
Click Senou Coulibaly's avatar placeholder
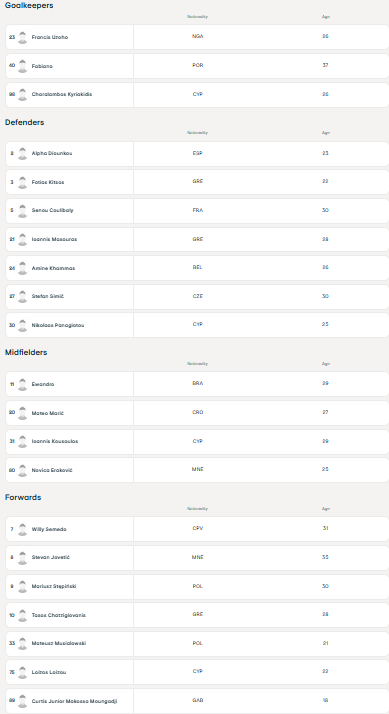click(x=22, y=211)
